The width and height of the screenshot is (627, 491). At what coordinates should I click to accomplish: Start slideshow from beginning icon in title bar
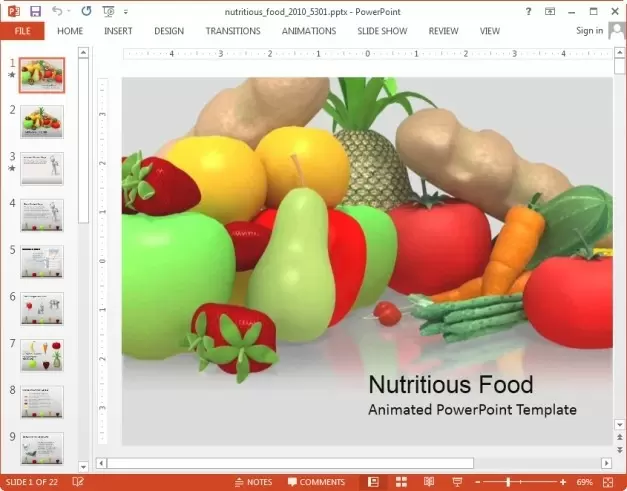click(108, 11)
